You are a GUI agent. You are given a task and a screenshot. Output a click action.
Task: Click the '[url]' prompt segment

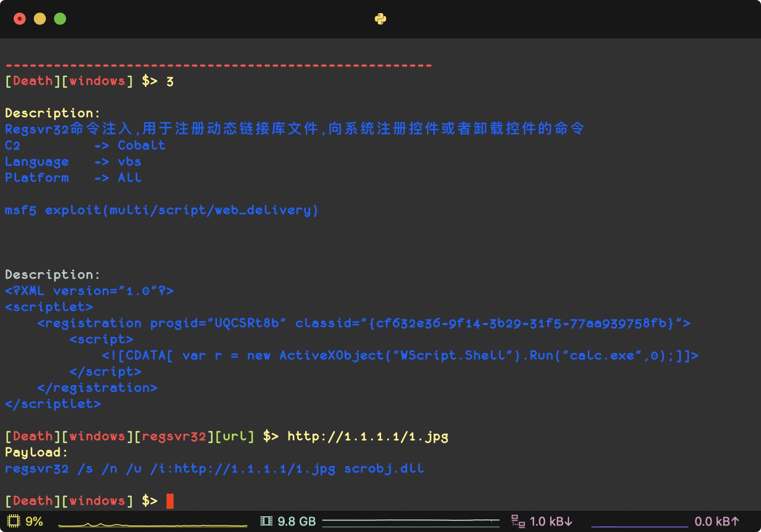pyautogui.click(x=235, y=437)
